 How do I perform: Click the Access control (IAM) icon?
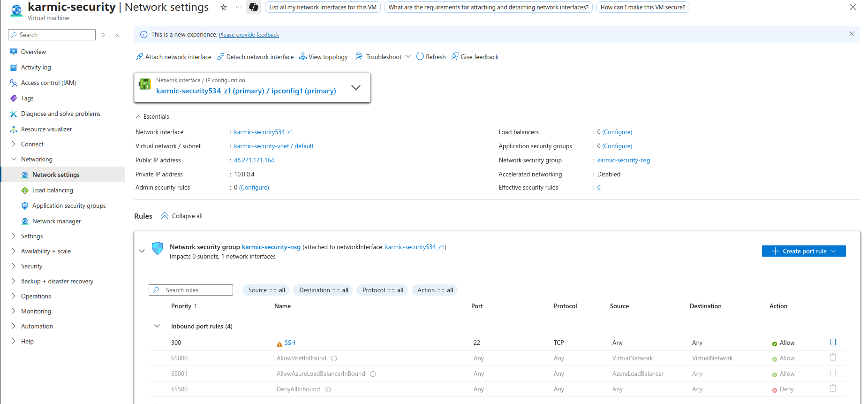coord(14,83)
